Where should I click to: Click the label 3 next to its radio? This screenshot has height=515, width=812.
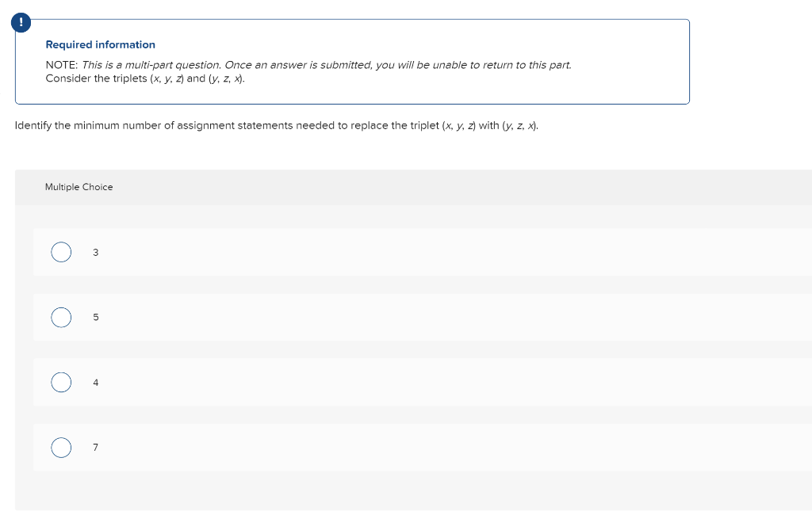pyautogui.click(x=95, y=252)
